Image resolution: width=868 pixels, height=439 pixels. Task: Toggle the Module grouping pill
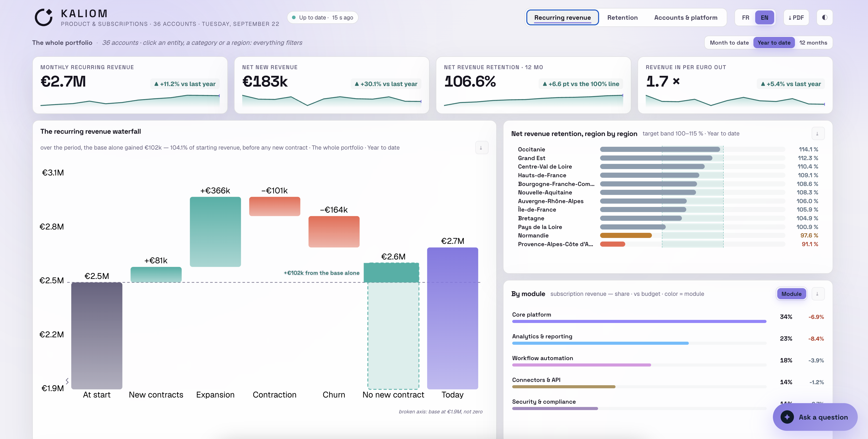791,294
